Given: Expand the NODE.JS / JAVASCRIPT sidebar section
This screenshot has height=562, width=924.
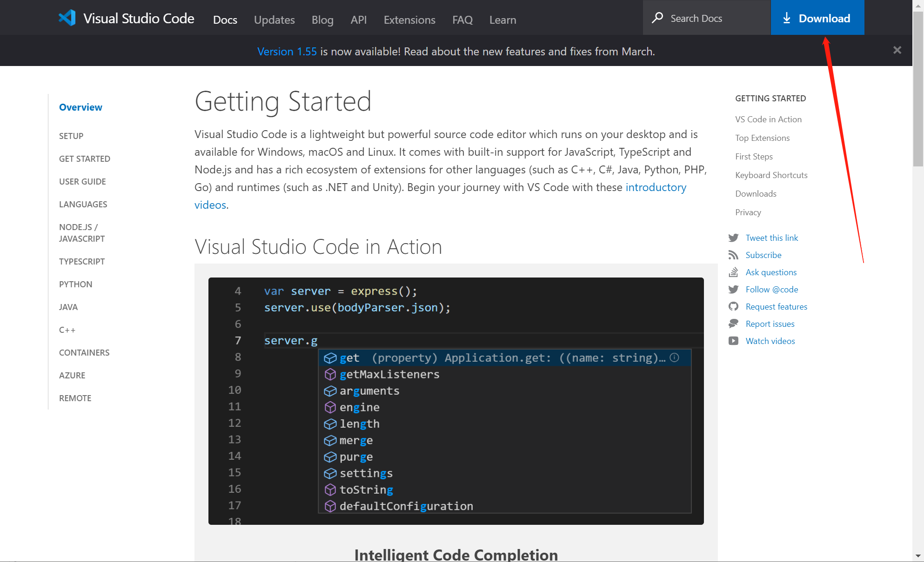Looking at the screenshot, I should [x=82, y=233].
